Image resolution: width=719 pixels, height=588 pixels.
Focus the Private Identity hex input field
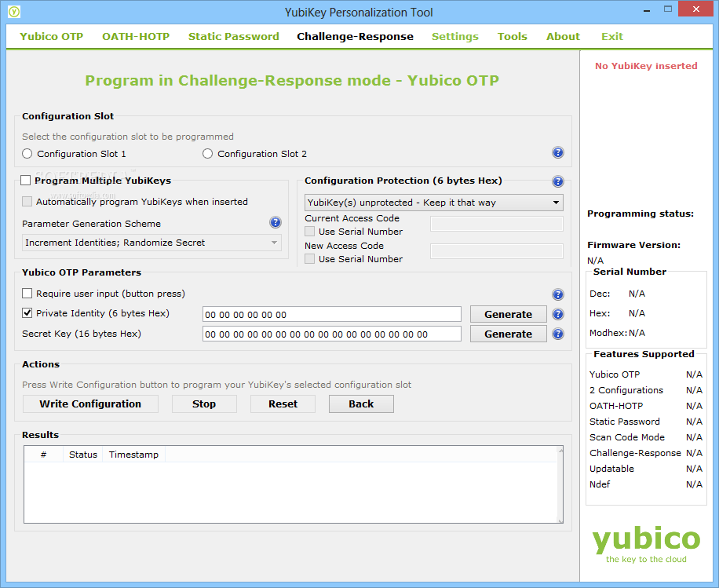coord(331,314)
